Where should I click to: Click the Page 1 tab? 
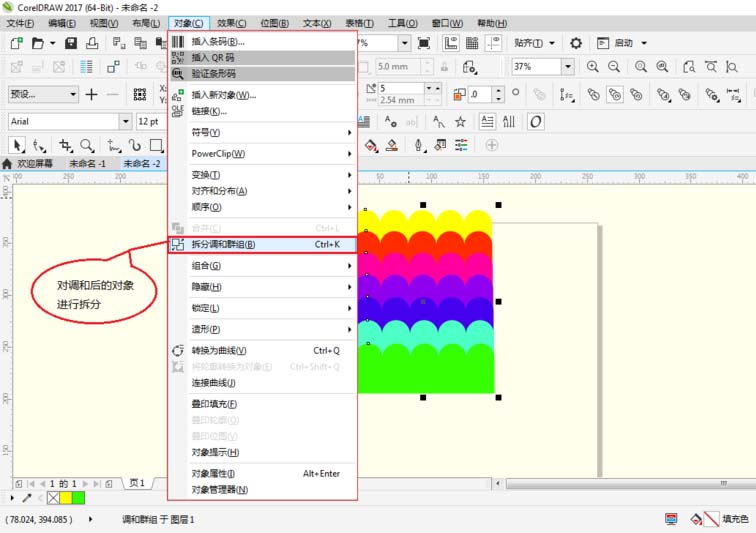pyautogui.click(x=137, y=483)
